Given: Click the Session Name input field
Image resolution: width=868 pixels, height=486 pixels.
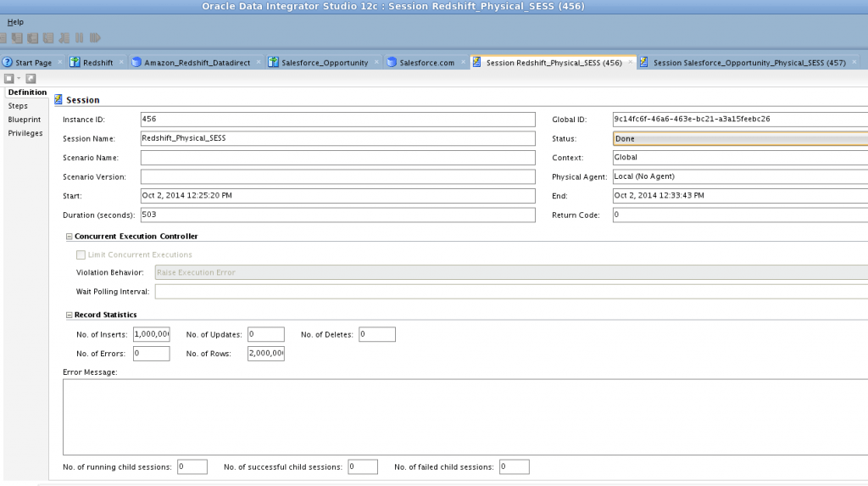Looking at the screenshot, I should pos(337,138).
